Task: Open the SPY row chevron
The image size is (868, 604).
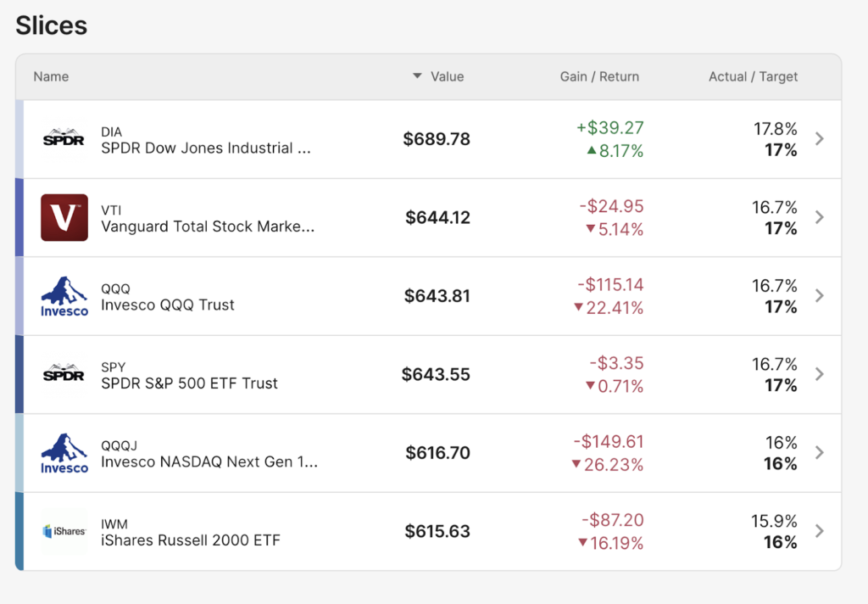Action: (819, 374)
